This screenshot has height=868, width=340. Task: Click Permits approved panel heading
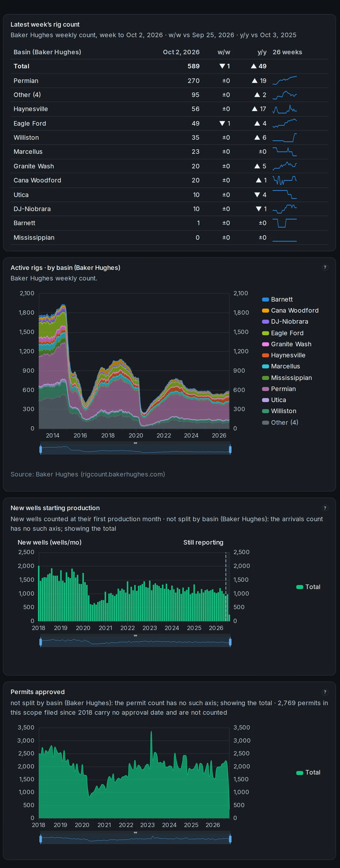[x=37, y=692]
